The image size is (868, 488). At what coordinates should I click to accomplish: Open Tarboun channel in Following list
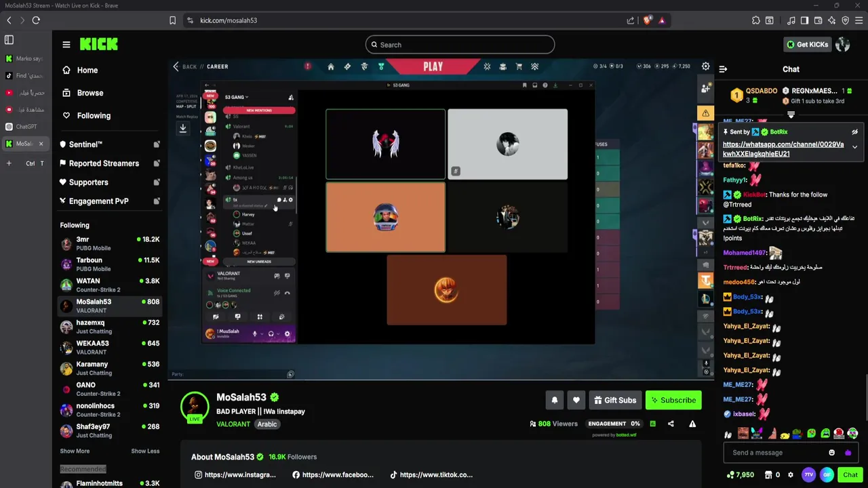(x=110, y=264)
